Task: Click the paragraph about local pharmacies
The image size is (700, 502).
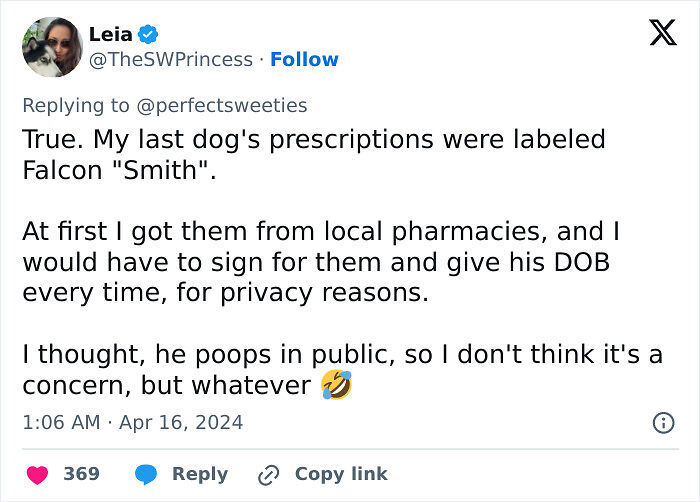Action: point(320,263)
